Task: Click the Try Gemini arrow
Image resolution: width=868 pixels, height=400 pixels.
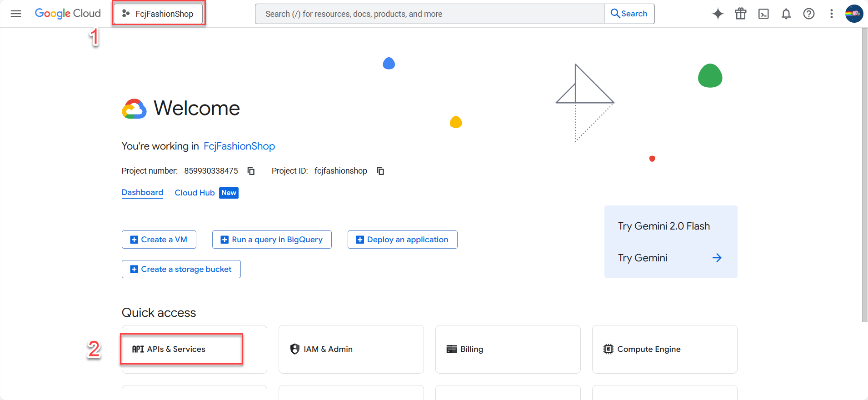Action: (x=717, y=258)
